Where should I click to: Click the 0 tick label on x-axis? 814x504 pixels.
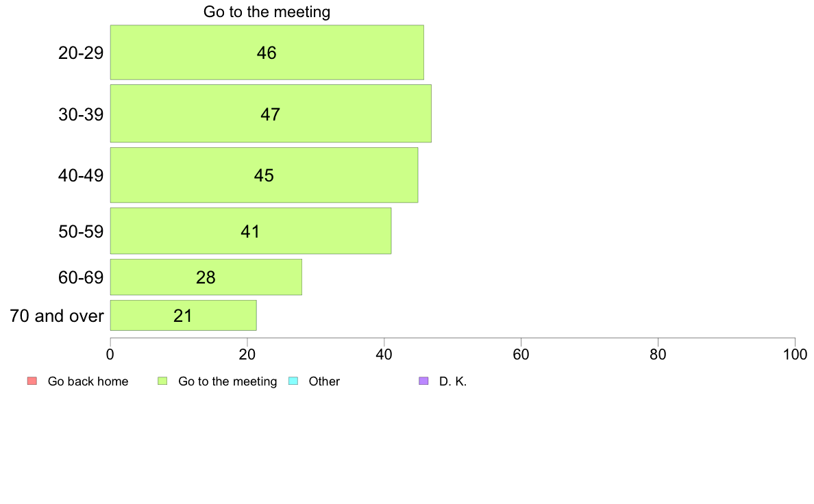pyautogui.click(x=110, y=355)
